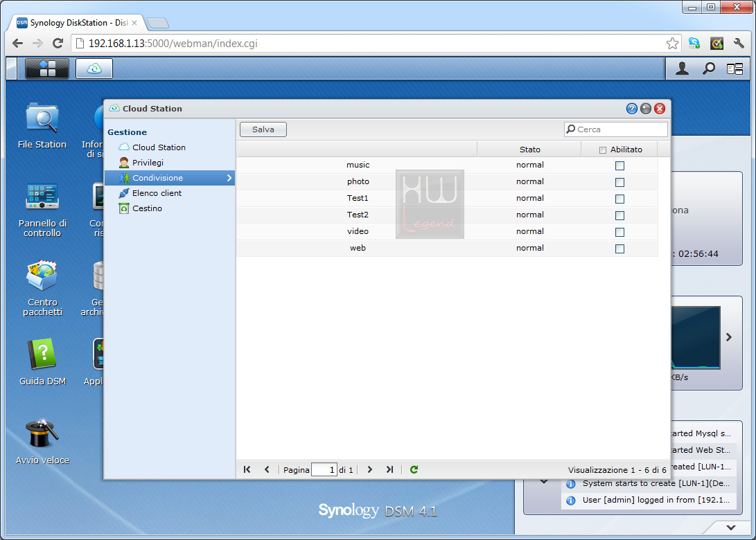Select the Test1 row name

(358, 198)
